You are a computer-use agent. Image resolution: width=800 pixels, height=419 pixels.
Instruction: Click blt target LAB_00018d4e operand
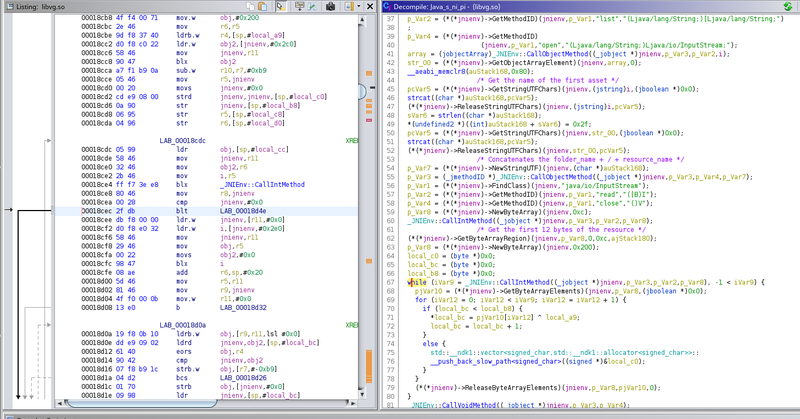point(243,211)
